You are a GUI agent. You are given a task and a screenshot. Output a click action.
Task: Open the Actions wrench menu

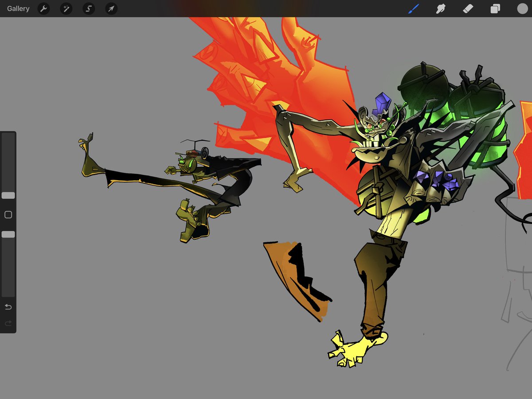tap(43, 8)
